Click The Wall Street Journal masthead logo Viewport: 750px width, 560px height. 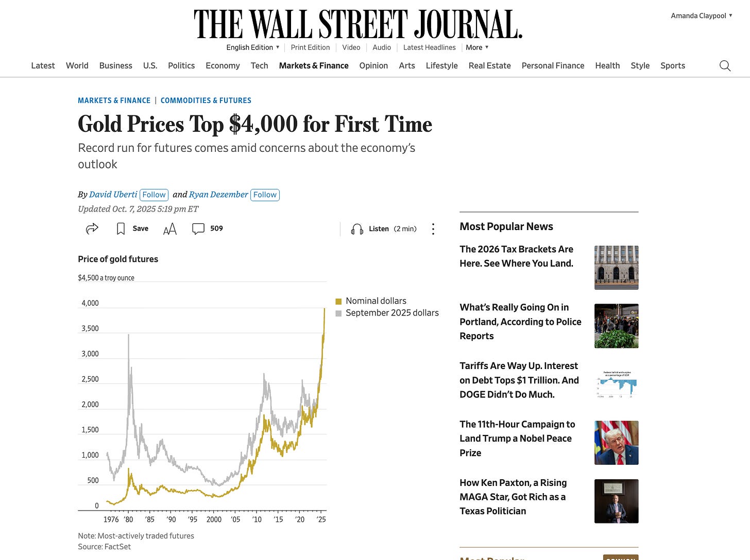(x=357, y=23)
